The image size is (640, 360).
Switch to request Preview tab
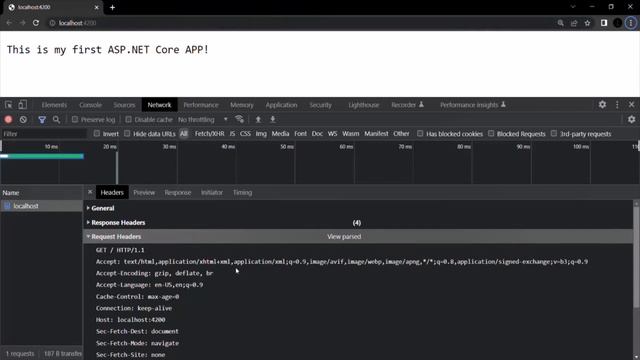point(144,192)
